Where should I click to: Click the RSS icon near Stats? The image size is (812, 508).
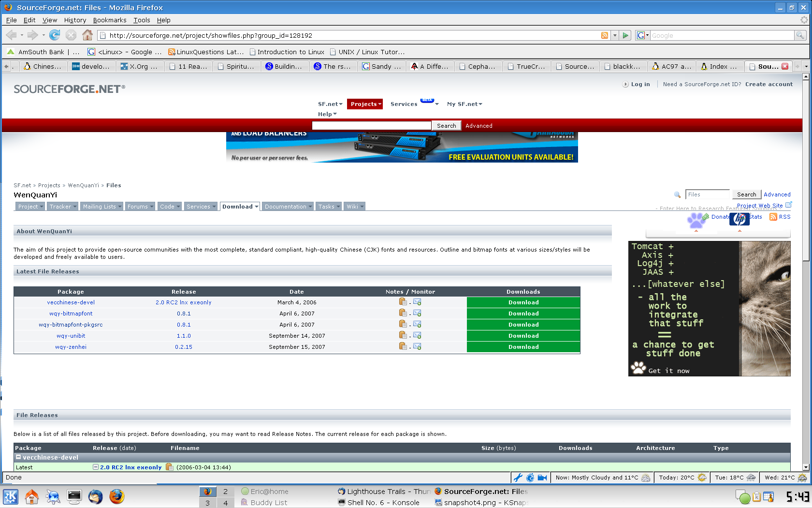[x=773, y=217]
